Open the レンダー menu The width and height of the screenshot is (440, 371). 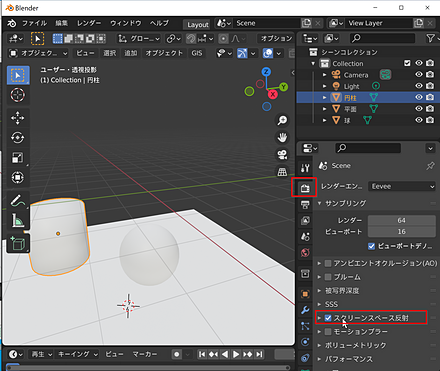pyautogui.click(x=89, y=23)
